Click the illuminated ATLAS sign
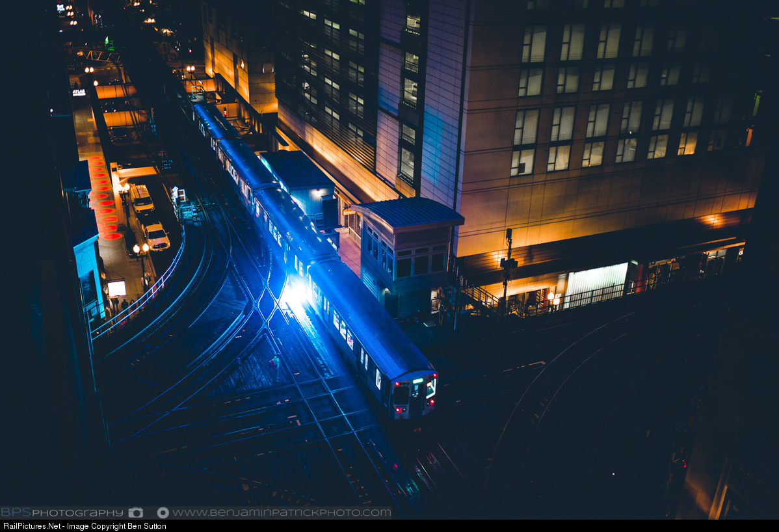779x532 pixels. [79, 92]
